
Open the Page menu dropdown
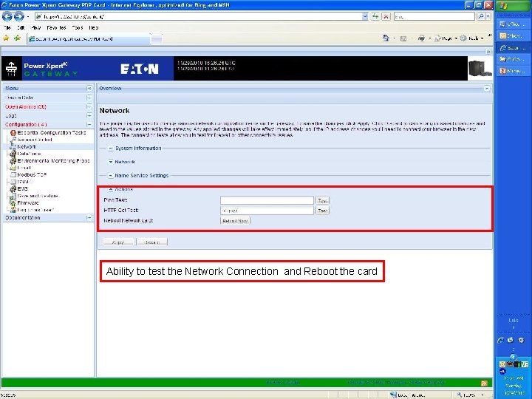coord(446,38)
